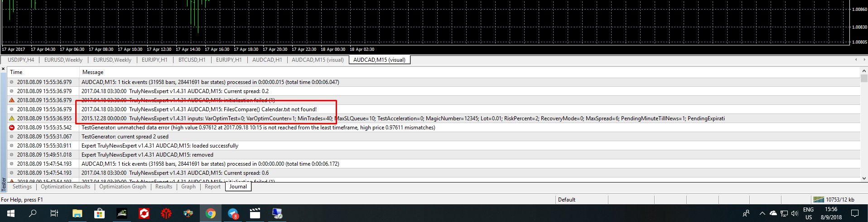Switch to the second EURJPY,H1 chart tab
The image size is (868, 222).
(x=229, y=60)
